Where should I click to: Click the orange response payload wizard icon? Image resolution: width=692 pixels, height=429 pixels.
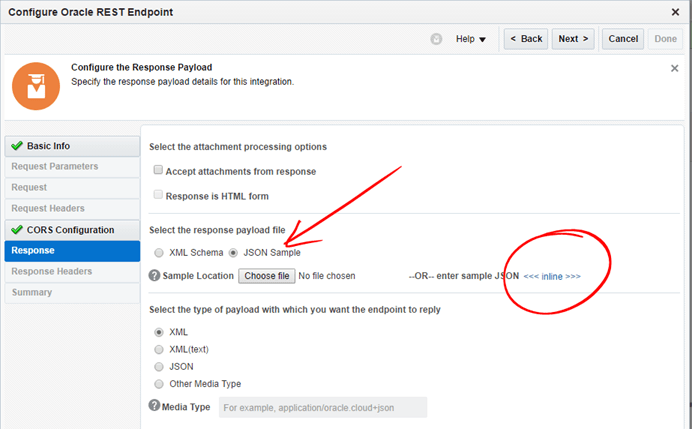[35, 85]
